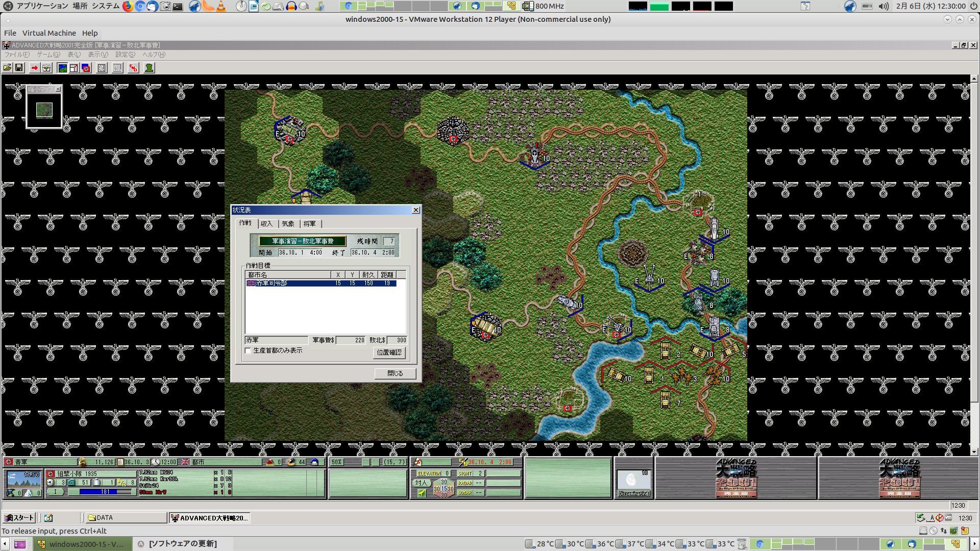Click the grid table toolbar icon
The height and width of the screenshot is (551, 980).
point(102,68)
